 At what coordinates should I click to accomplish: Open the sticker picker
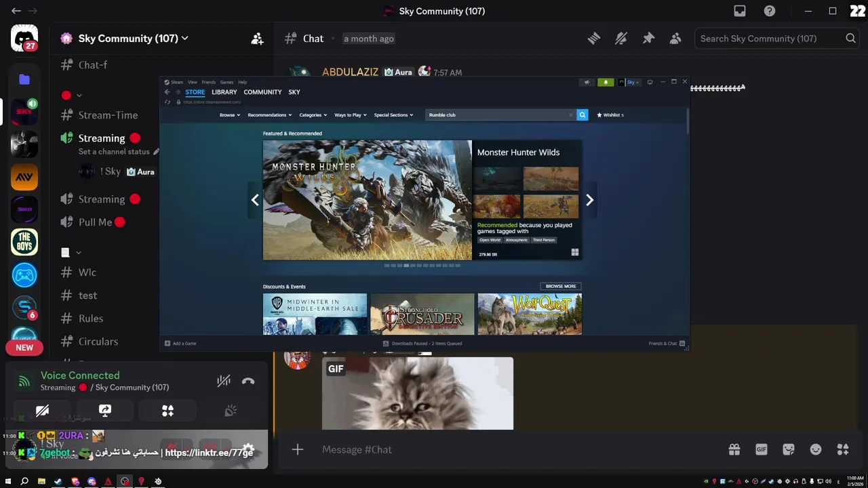click(789, 449)
